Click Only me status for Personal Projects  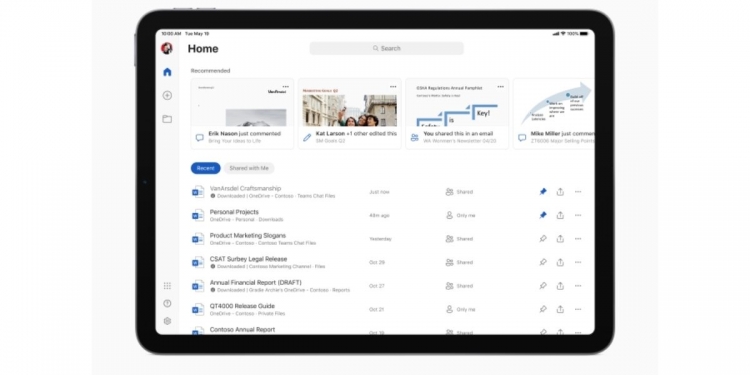(x=461, y=215)
